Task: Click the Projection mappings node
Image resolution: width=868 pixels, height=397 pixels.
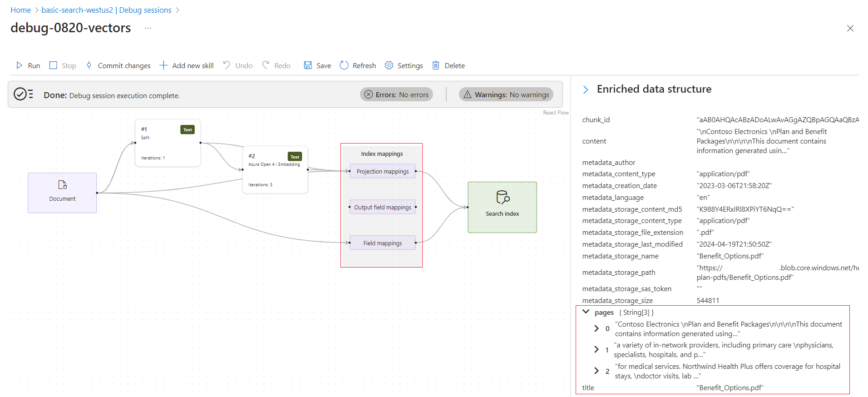Action: point(382,171)
